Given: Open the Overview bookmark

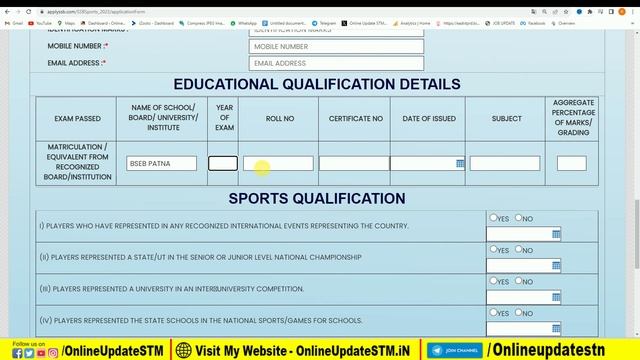Looking at the screenshot, I should tap(563, 23).
